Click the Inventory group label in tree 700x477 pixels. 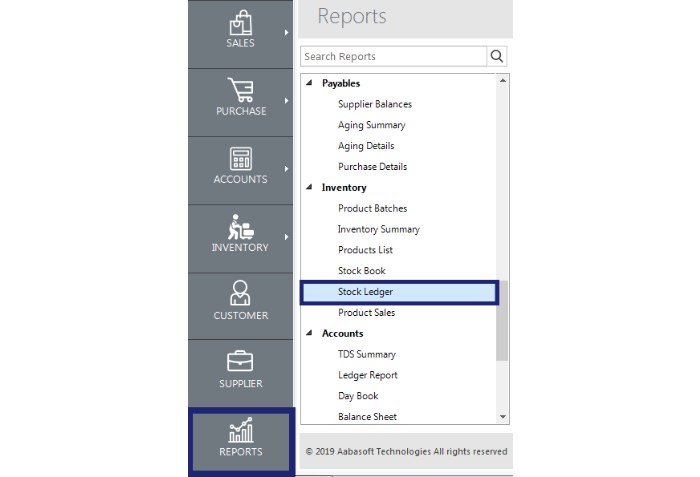point(344,188)
